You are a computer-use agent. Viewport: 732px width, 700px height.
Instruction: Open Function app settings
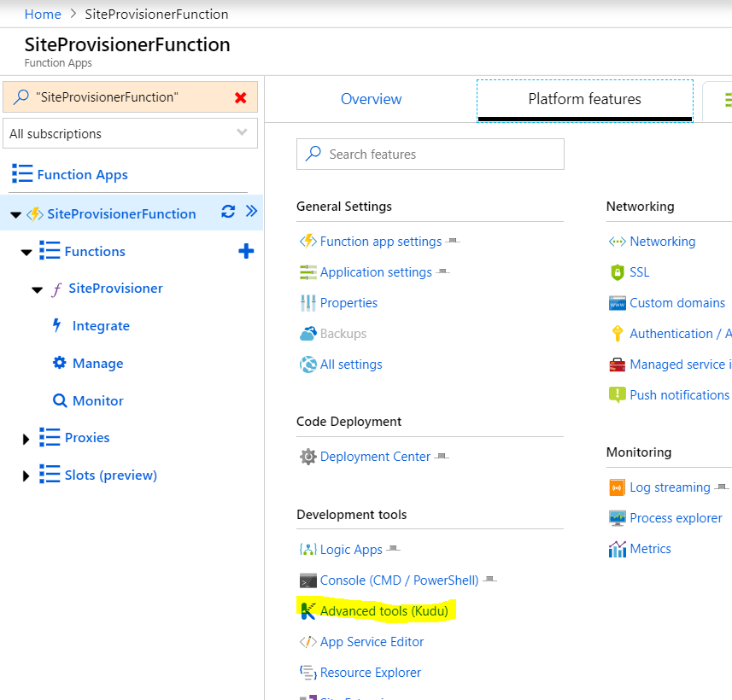[x=381, y=242]
